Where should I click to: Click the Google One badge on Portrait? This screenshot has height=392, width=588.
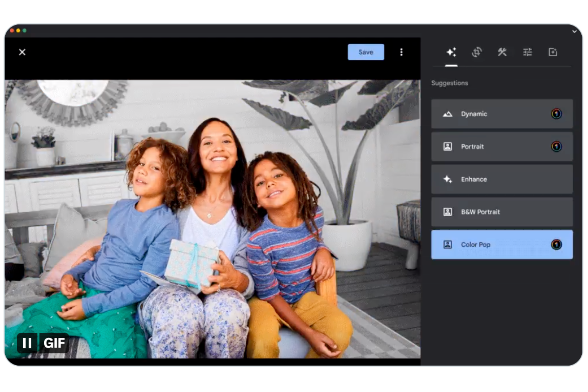556,146
